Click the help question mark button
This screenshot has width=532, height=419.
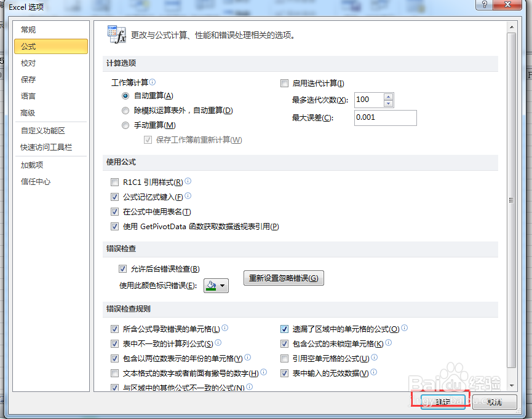coord(484,4)
